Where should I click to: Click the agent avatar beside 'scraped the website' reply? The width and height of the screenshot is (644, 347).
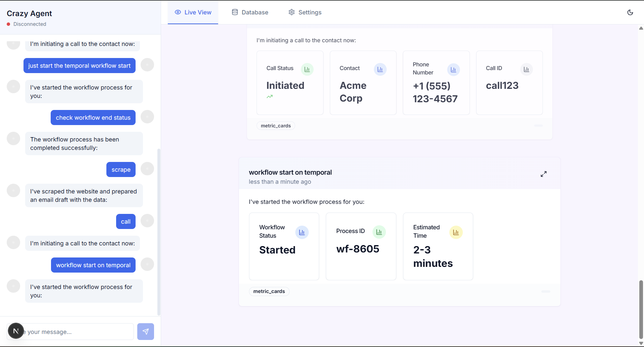coord(13,190)
